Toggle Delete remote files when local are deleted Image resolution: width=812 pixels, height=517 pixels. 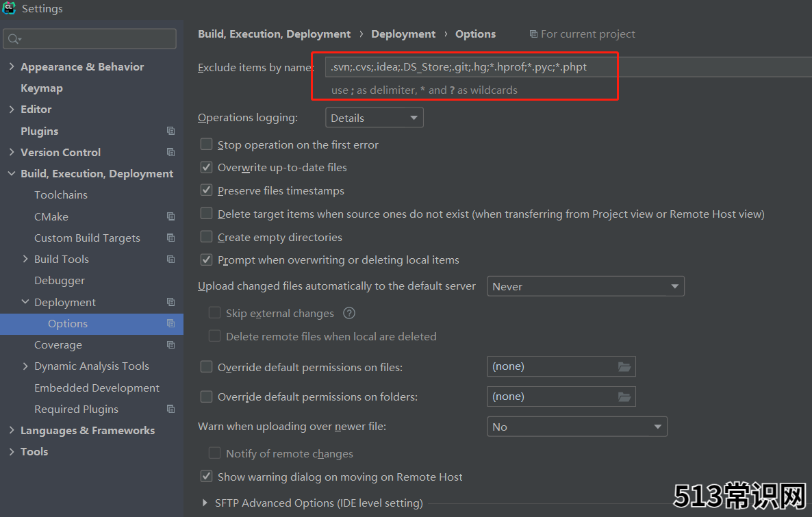click(214, 336)
